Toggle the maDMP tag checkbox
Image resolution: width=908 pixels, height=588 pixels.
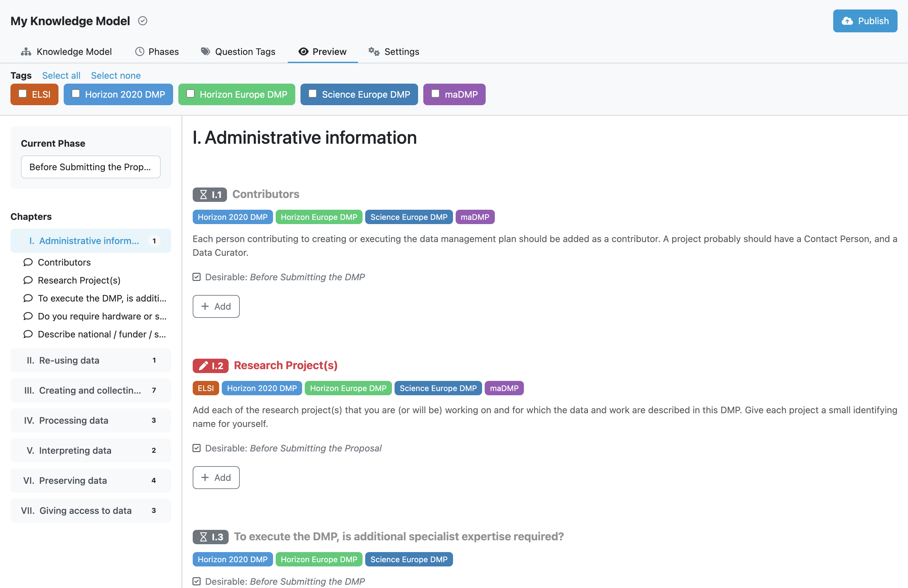(x=435, y=93)
